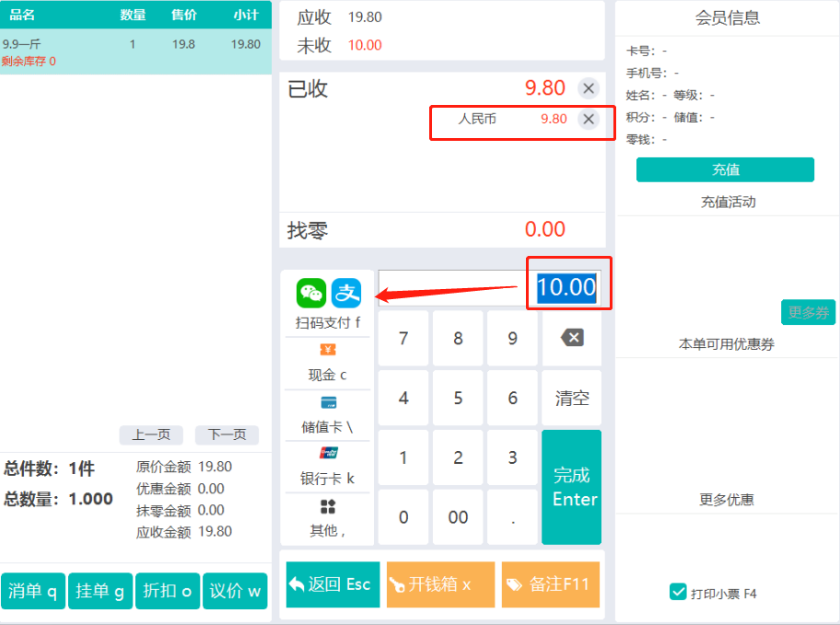Click 未收 amount 10.00

[x=365, y=45]
